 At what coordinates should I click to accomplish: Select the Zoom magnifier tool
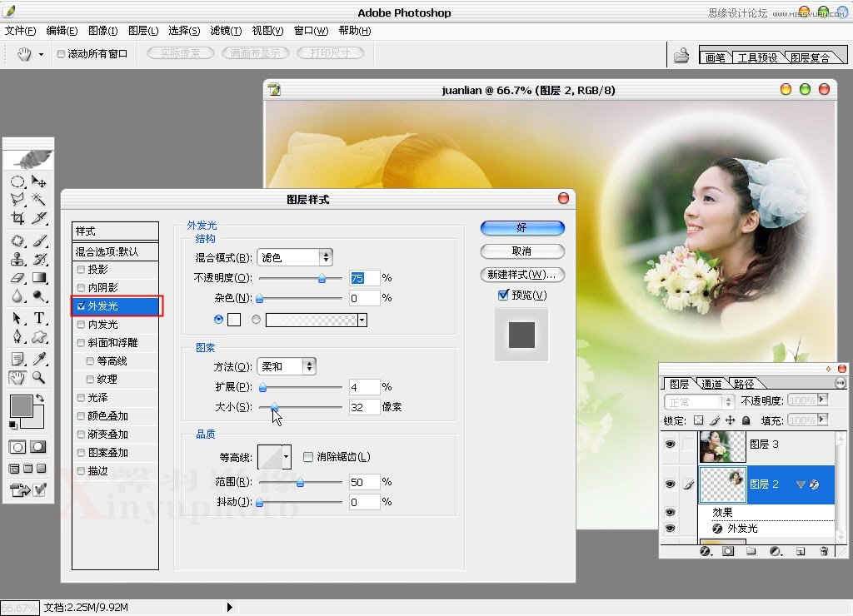coord(38,377)
